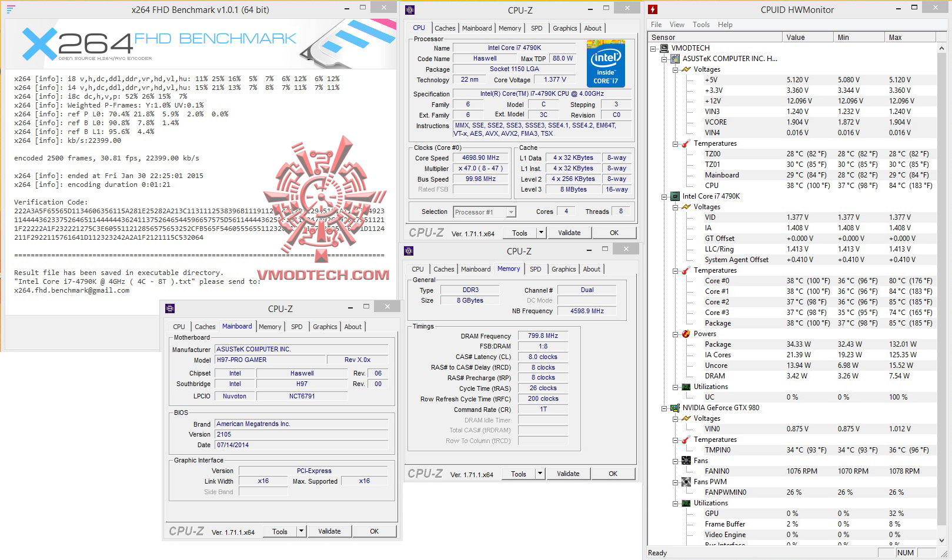Click the Temperatures icon under Intel Core i7 node
The image size is (952, 560).
pos(686,270)
